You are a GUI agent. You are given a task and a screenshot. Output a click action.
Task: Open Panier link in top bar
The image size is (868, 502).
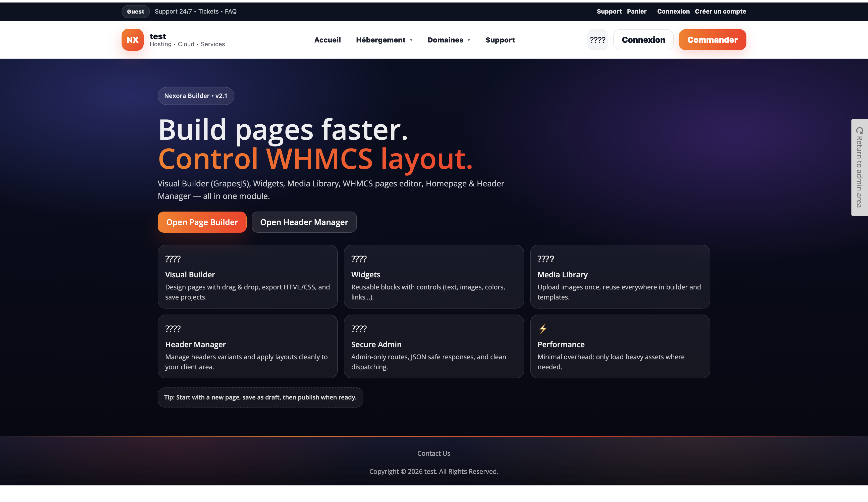click(636, 11)
